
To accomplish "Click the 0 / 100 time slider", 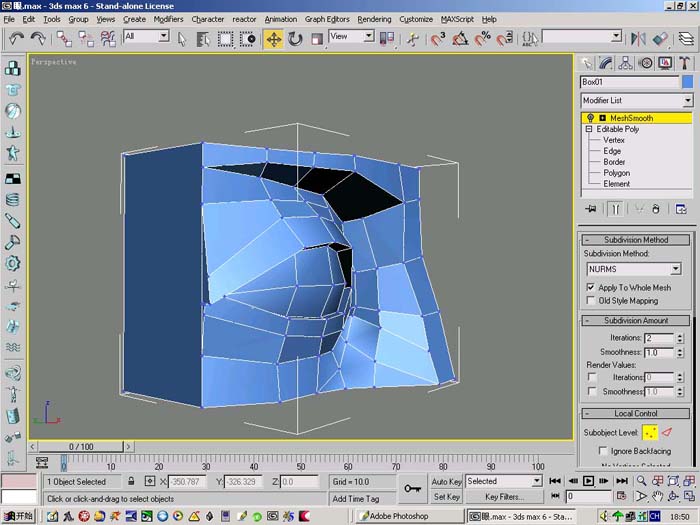I will click(x=81, y=446).
